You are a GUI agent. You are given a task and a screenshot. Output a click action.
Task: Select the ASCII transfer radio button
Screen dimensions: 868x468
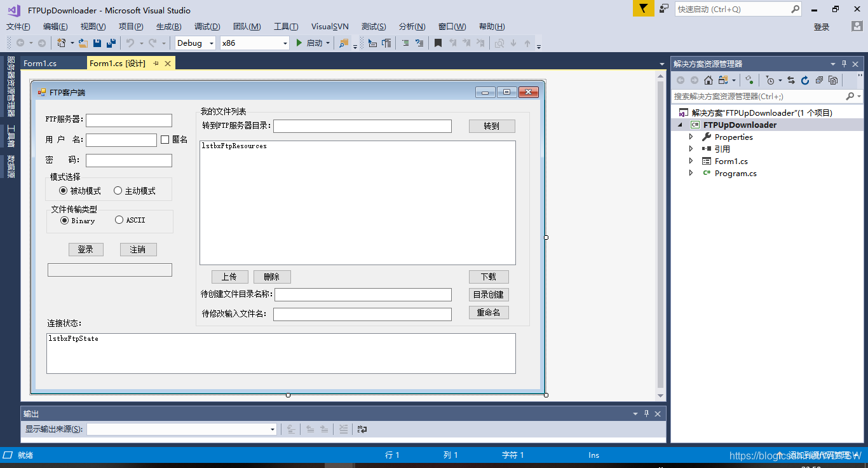119,220
